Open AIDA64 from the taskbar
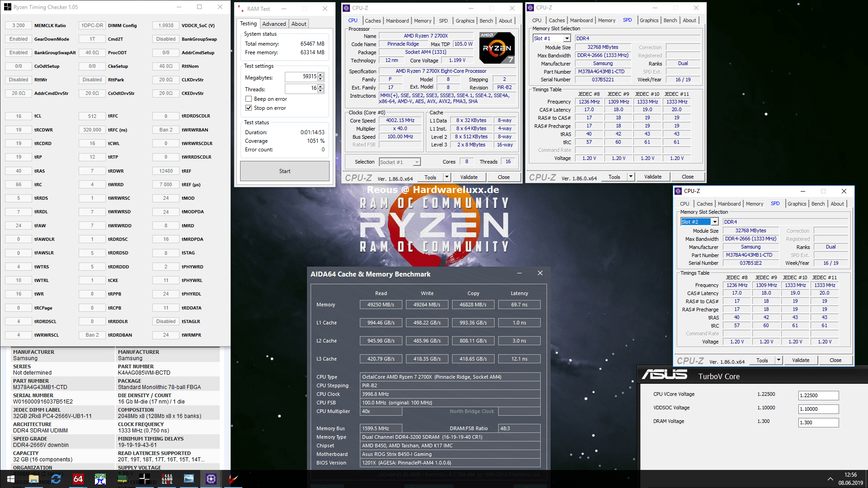 pos(78,479)
